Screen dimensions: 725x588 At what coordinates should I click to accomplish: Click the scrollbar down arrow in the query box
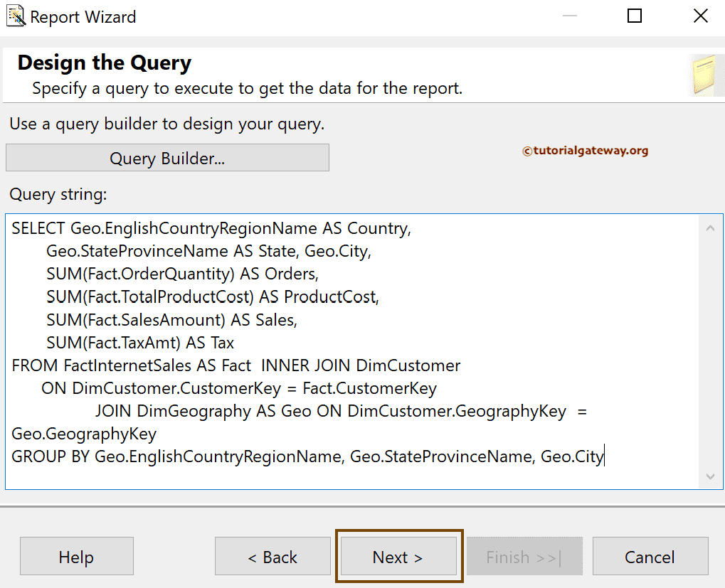pyautogui.click(x=711, y=477)
